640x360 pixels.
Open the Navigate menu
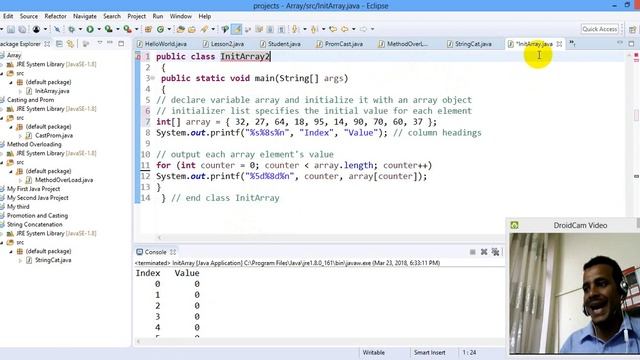pos(85,16)
